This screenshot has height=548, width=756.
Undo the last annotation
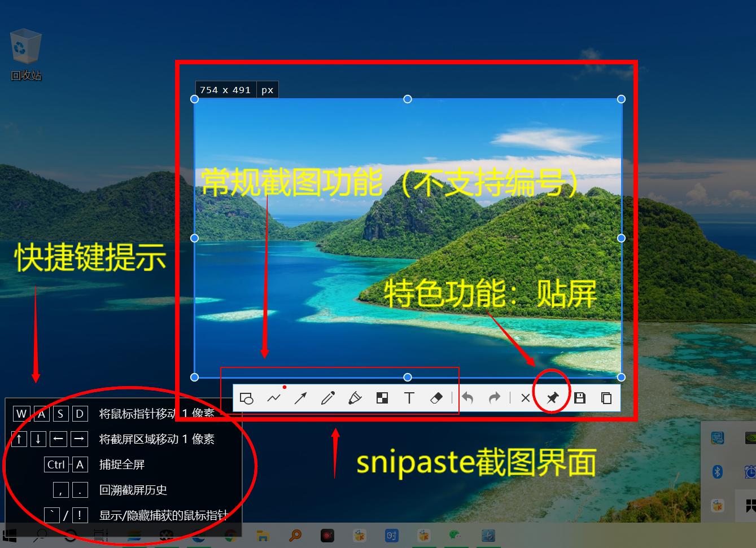coord(467,398)
